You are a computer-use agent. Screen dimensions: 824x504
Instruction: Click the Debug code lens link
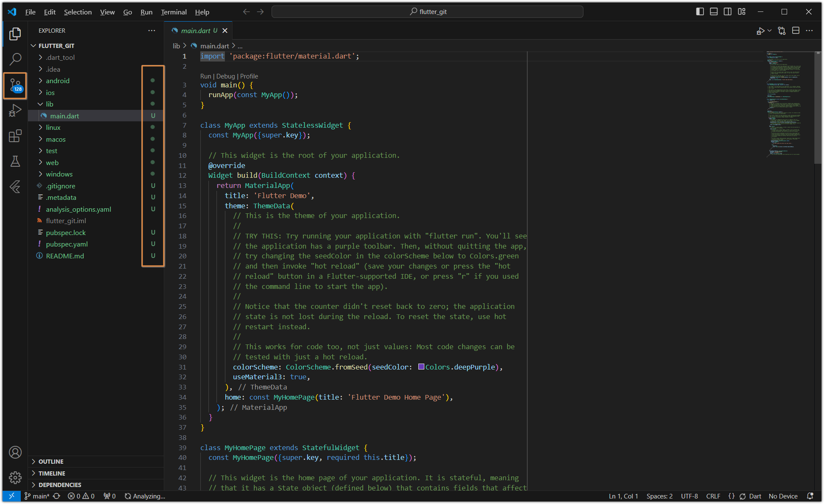[x=225, y=76]
